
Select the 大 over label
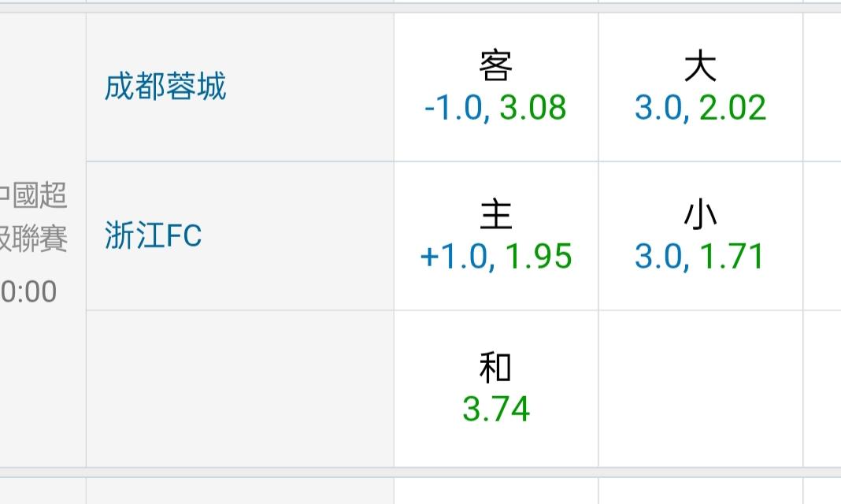(700, 68)
